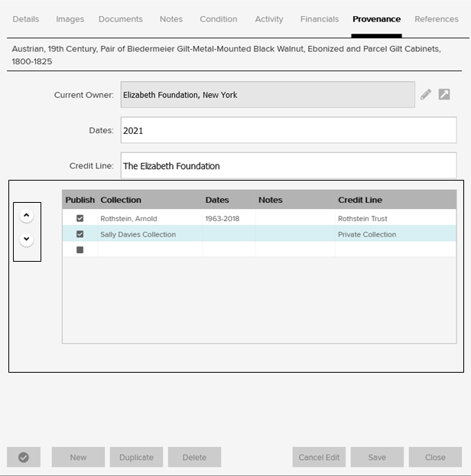Screen dimensions: 471x476
Task: Click the checkmark icon button at bottom left
Action: (x=24, y=458)
